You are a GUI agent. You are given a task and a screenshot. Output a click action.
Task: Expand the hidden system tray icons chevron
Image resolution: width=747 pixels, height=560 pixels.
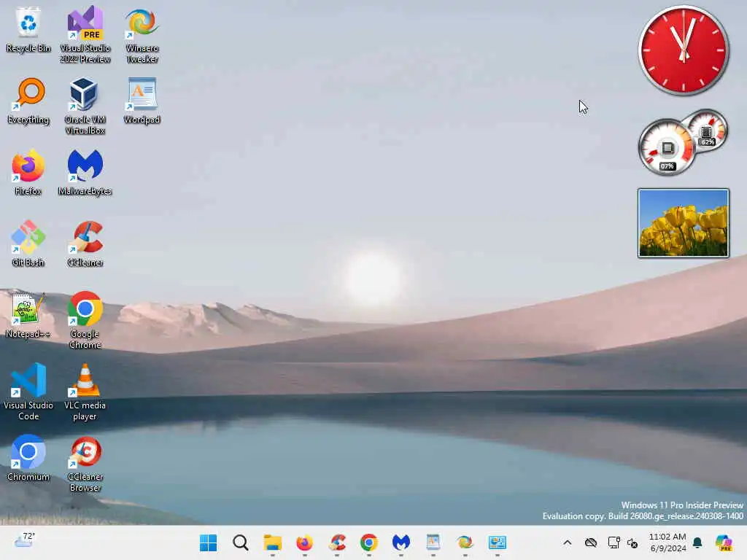coord(568,542)
